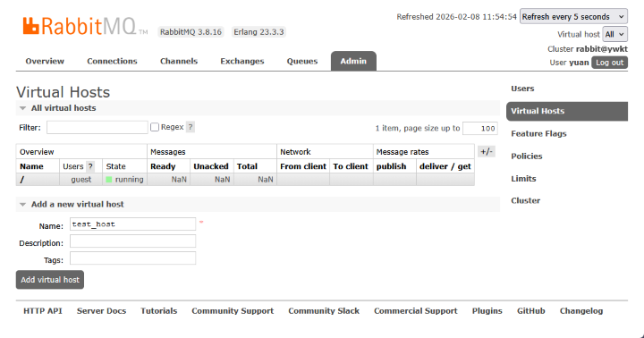Image resolution: width=644 pixels, height=338 pixels.
Task: Open the Commercial Support footer link
Action: click(416, 311)
